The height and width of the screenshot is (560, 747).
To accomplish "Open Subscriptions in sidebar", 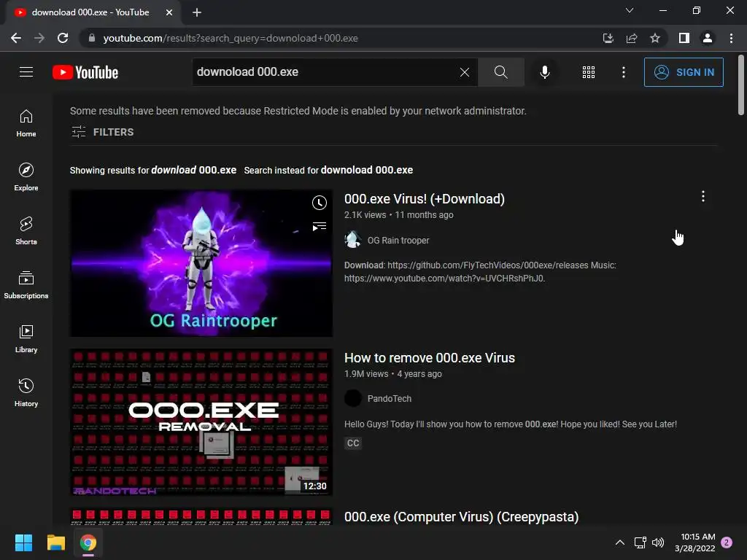I will pyautogui.click(x=26, y=285).
